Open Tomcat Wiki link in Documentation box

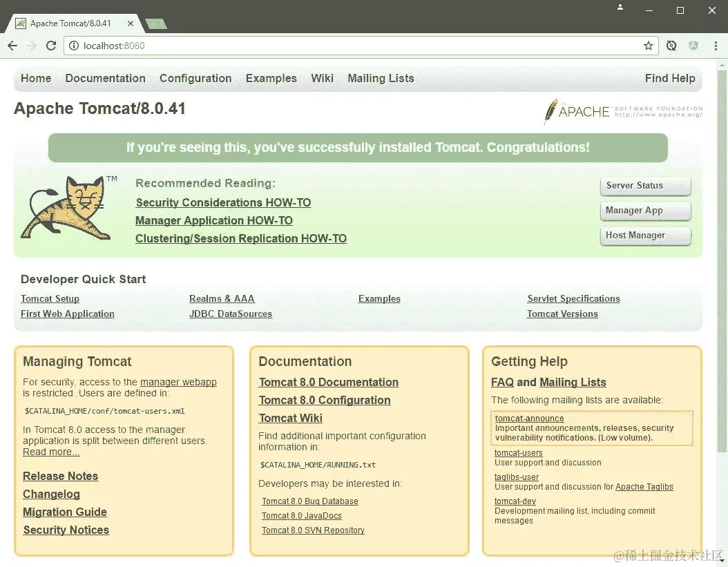[291, 419]
